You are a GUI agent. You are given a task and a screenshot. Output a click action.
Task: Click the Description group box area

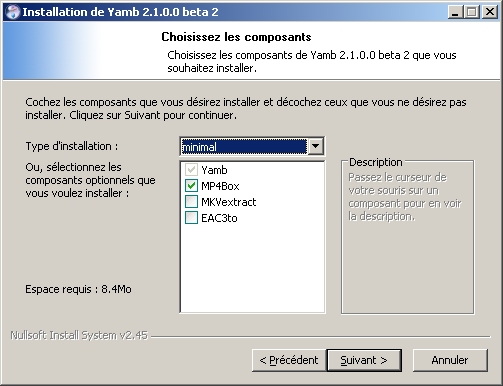point(407,237)
